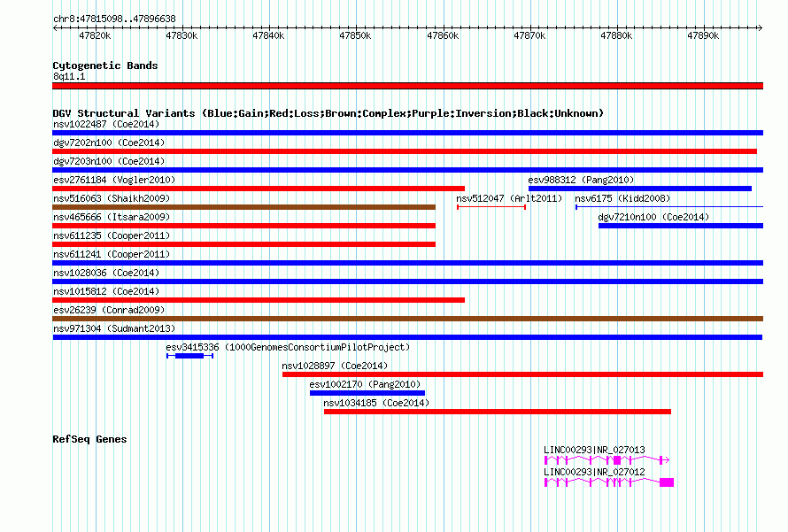Click the red bar for nsv1028897
This screenshot has width=788, height=532.
point(522,374)
